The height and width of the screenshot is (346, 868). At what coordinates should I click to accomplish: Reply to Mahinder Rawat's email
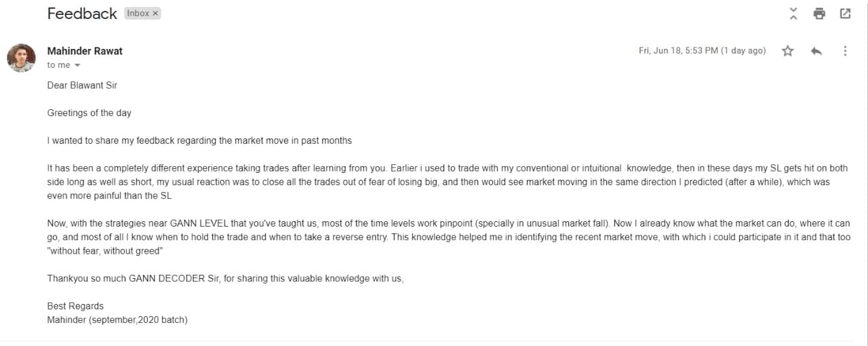click(x=816, y=51)
